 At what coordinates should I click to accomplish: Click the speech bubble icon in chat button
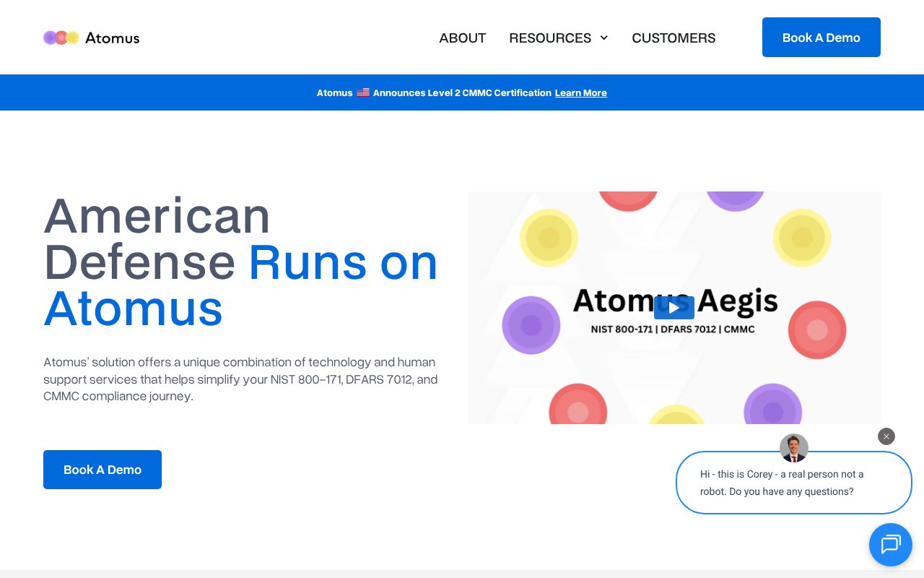[891, 545]
